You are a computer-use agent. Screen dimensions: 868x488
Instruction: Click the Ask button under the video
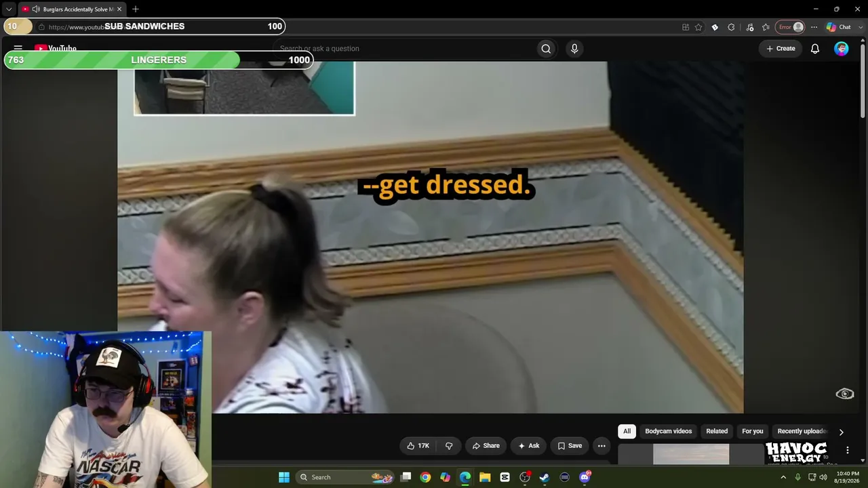pos(528,445)
